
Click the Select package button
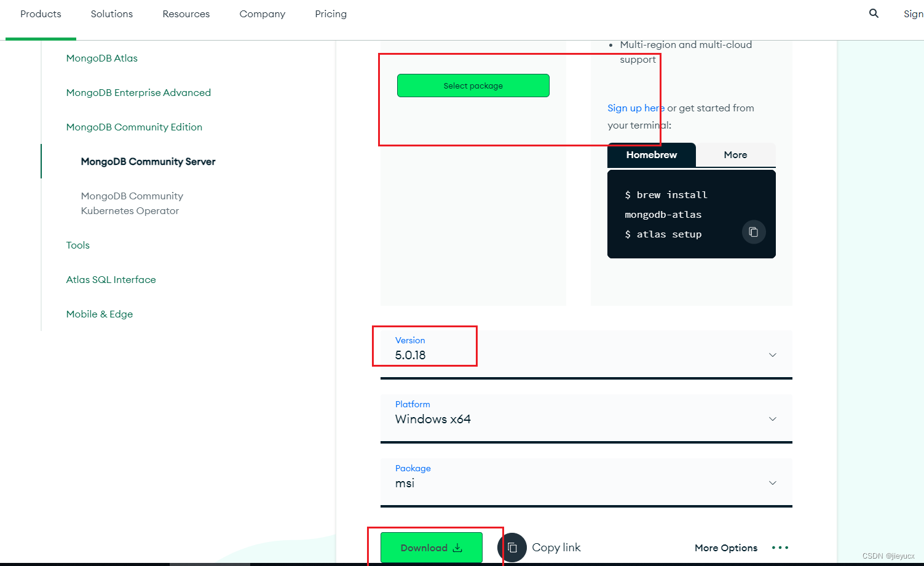(x=473, y=86)
